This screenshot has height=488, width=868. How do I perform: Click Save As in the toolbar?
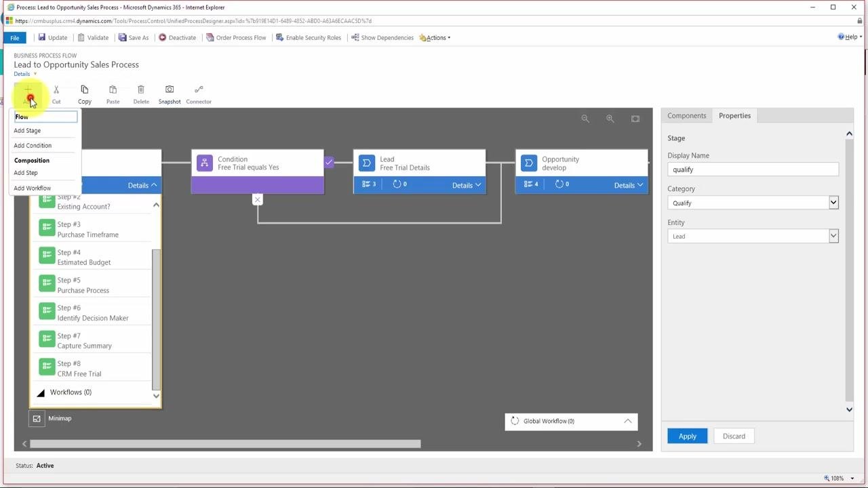[x=133, y=37]
